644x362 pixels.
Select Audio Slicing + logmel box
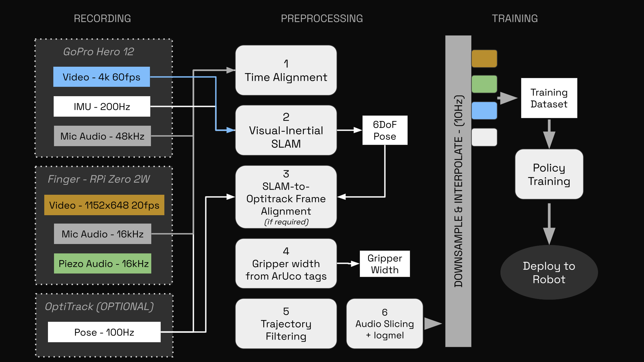tap(385, 324)
